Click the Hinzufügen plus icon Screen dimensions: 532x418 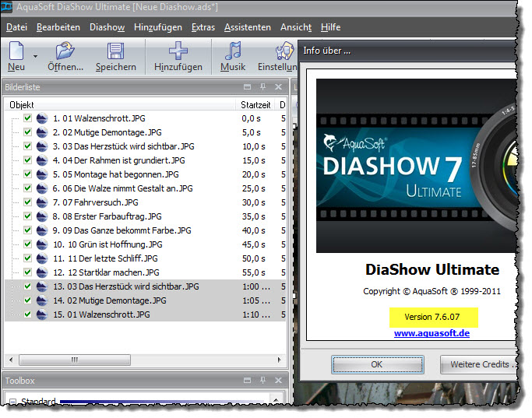pyautogui.click(x=178, y=52)
